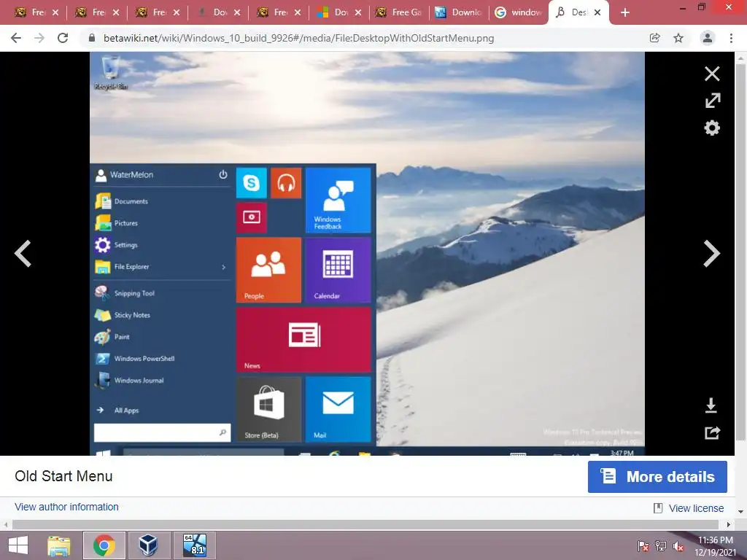Click the muted volume tray icon
This screenshot has height=560, width=747.
(678, 546)
